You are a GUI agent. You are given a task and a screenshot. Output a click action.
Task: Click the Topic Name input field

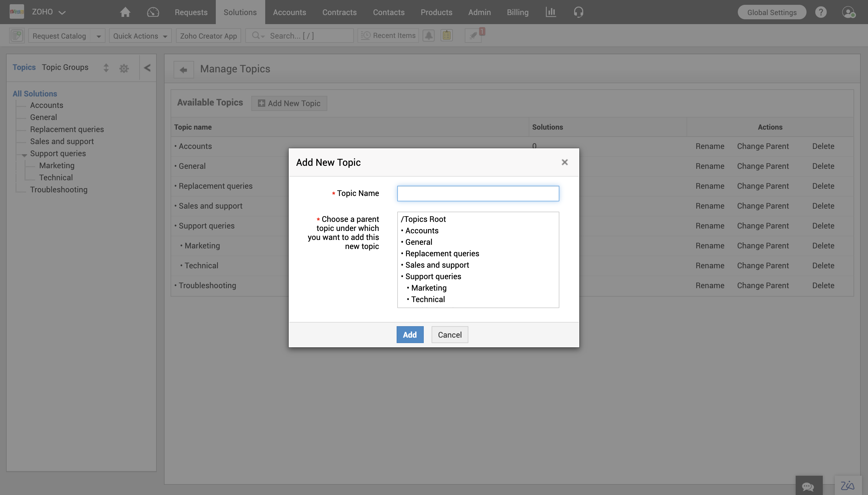point(478,193)
